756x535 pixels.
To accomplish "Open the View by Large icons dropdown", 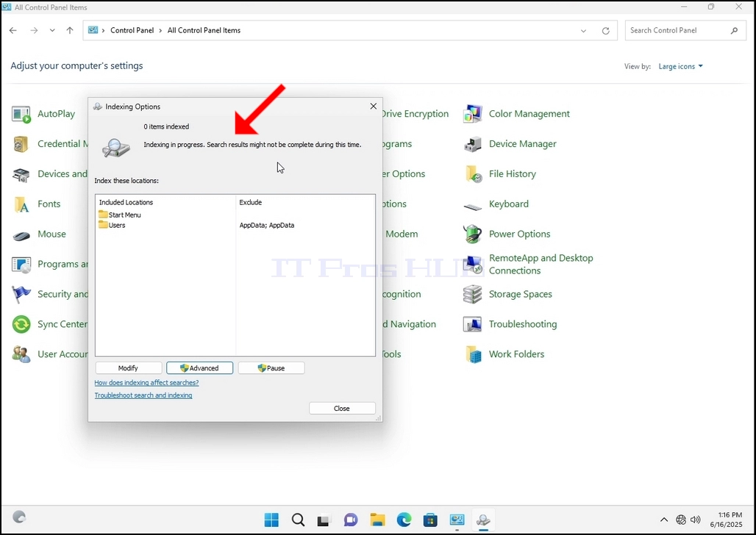I will click(680, 67).
